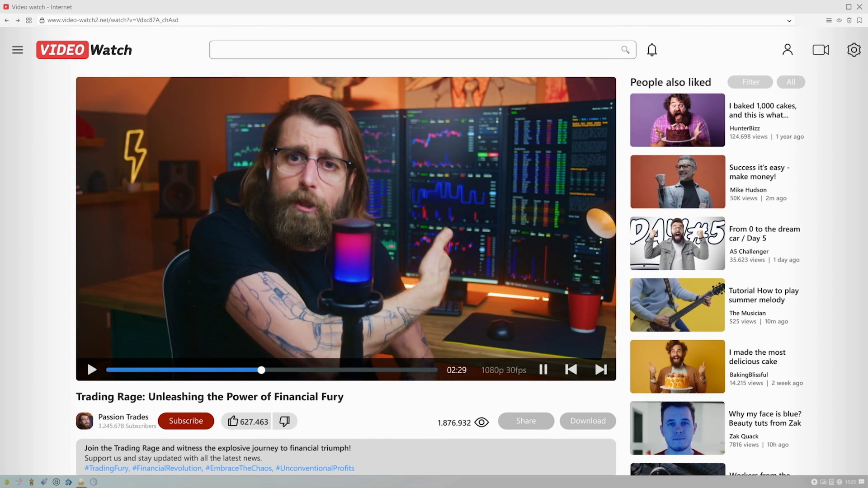Click the #TradingFury hashtag link
Viewport: 868px width, 488px height.
[x=107, y=468]
